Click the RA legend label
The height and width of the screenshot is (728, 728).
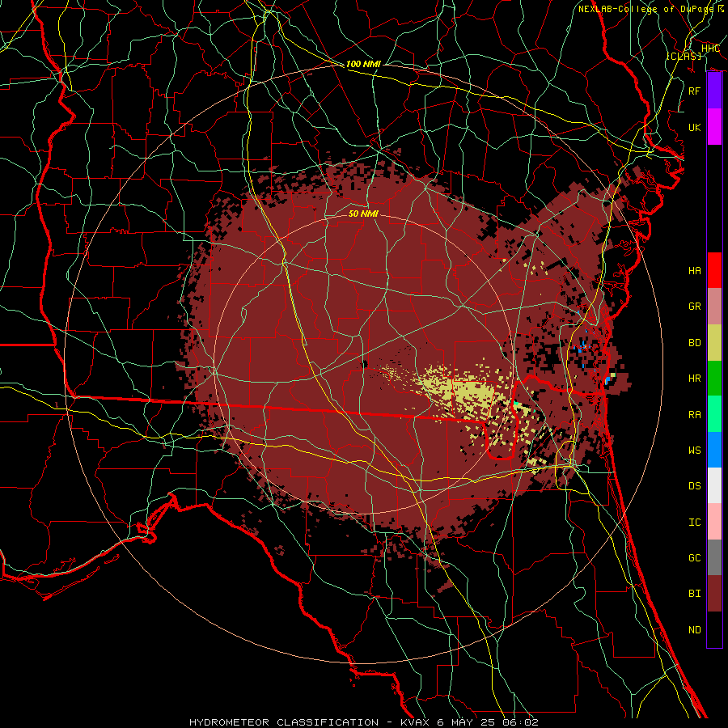point(694,415)
